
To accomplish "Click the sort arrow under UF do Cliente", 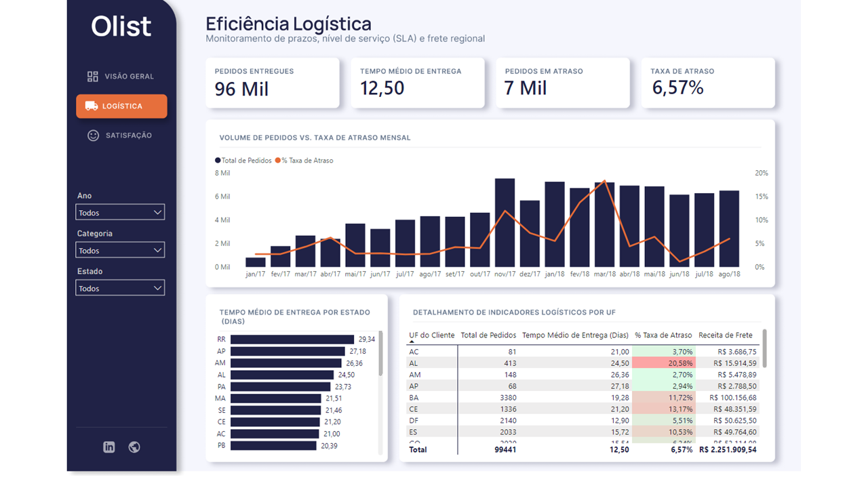I will [412, 342].
